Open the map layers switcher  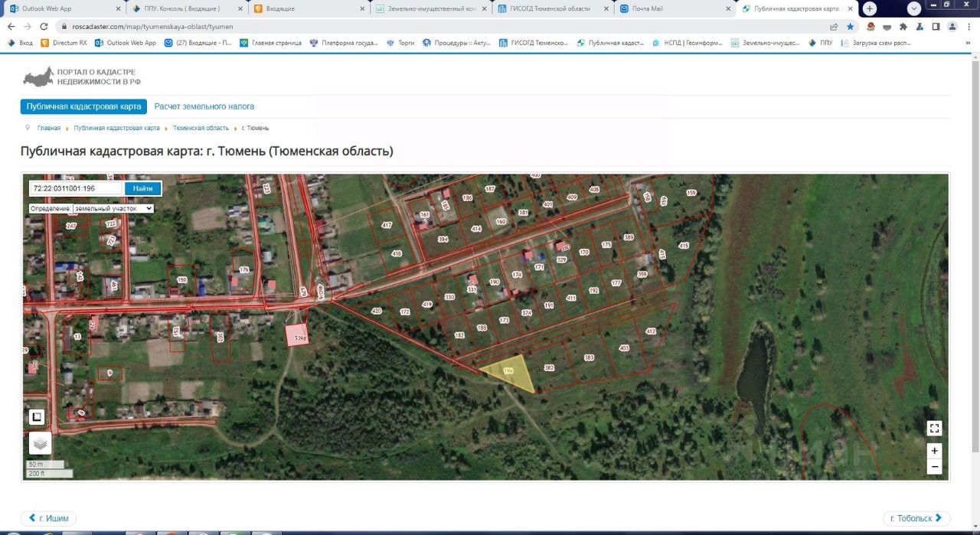pos(41,443)
